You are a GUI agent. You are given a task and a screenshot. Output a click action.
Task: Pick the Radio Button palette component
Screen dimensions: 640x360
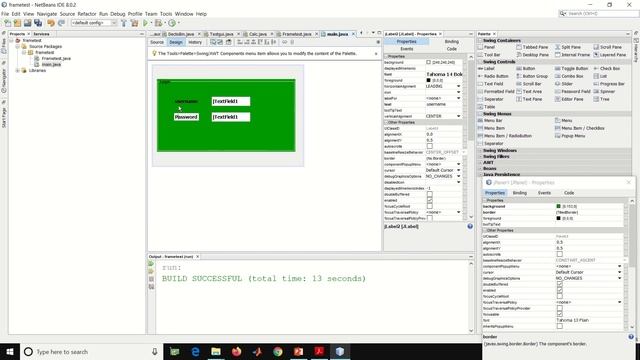(x=493, y=76)
